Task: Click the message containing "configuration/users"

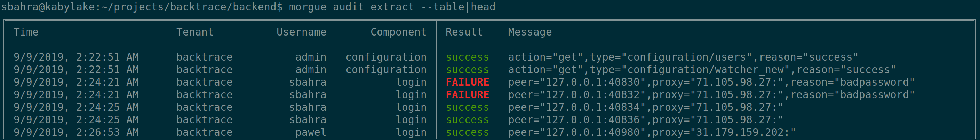Action: [x=683, y=57]
